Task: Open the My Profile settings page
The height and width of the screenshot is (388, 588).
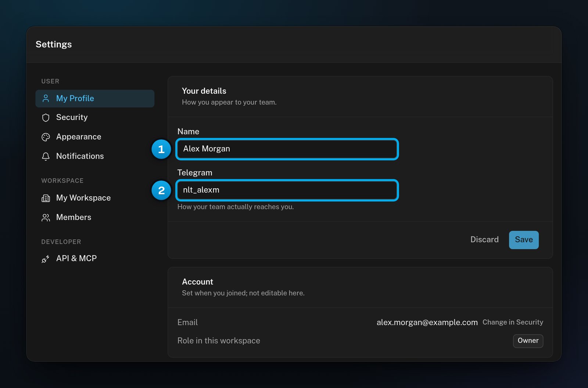Action: coord(95,98)
